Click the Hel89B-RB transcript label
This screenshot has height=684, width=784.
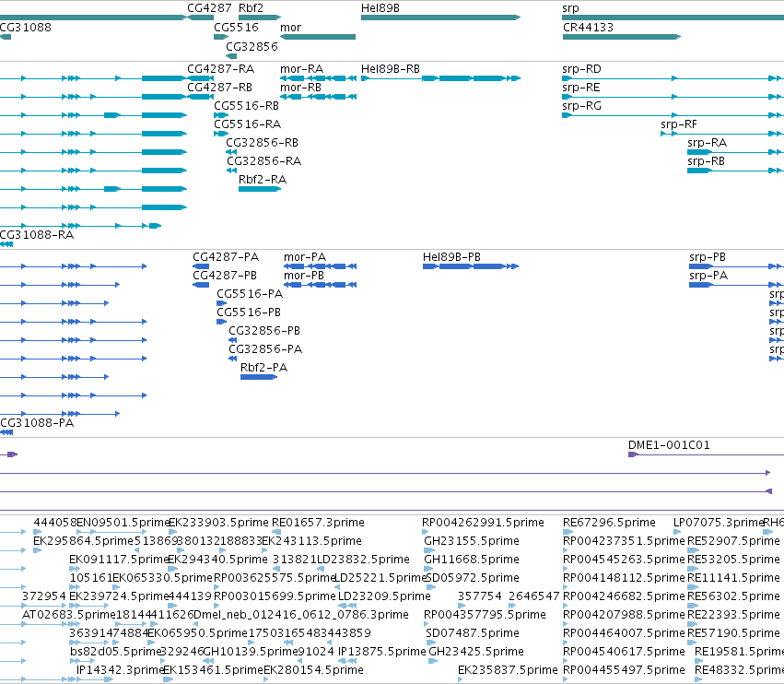tap(391, 69)
